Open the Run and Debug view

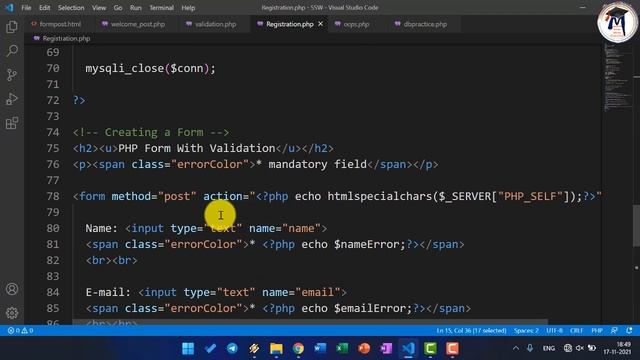click(x=12, y=99)
